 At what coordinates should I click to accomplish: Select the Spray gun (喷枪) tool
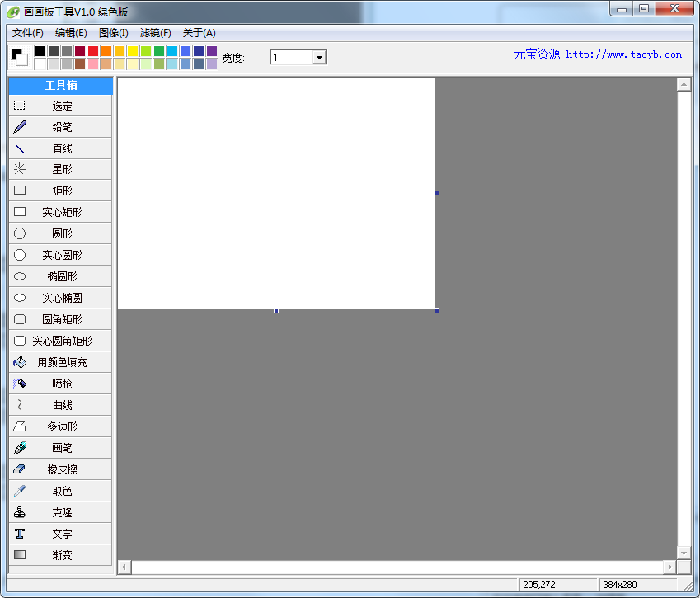click(60, 384)
